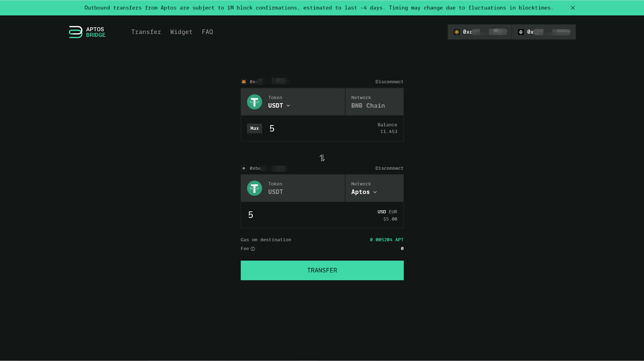Click the $5.00 value

tap(390, 219)
